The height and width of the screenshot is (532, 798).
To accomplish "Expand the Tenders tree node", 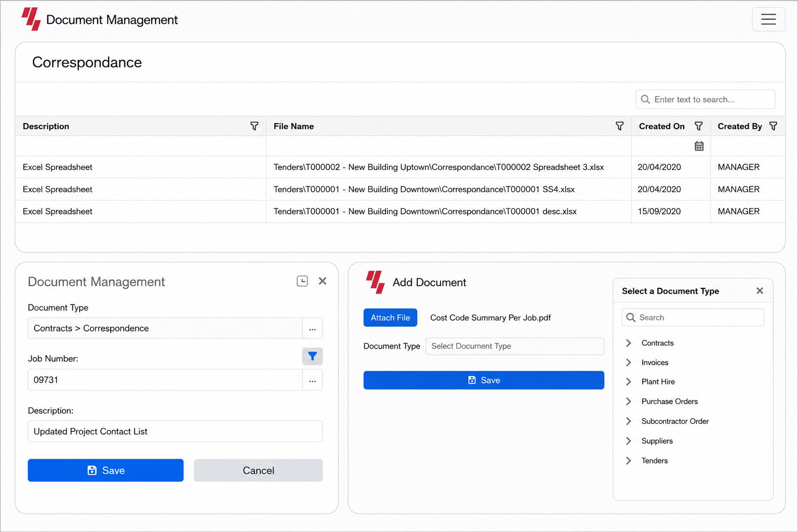I will pyautogui.click(x=629, y=461).
